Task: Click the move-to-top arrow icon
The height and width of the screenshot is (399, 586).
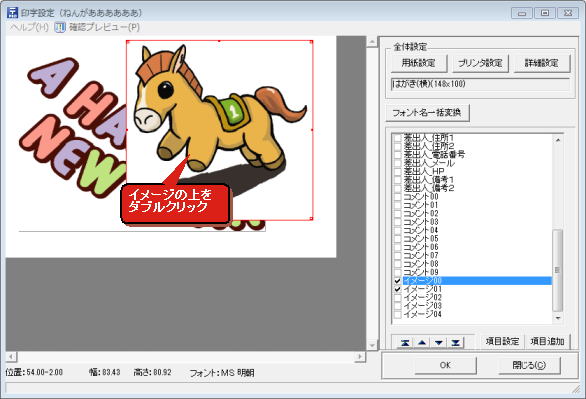Action: [x=405, y=342]
